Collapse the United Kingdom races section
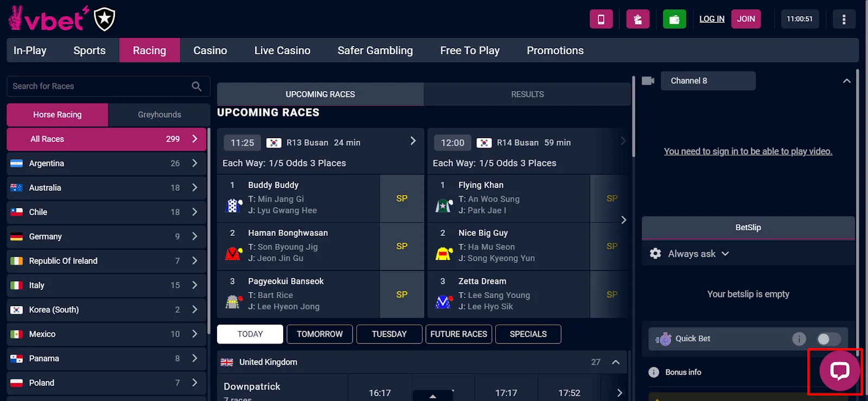This screenshot has height=401, width=868. [x=616, y=362]
